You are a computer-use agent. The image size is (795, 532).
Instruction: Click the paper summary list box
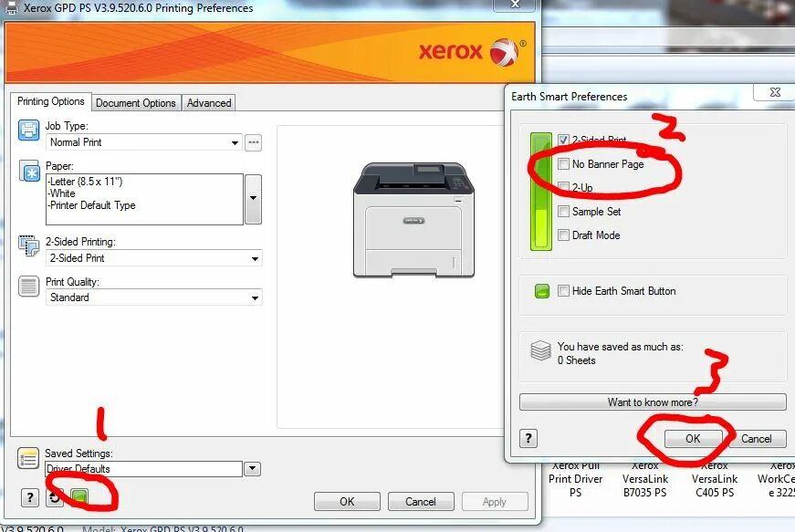pos(144,199)
